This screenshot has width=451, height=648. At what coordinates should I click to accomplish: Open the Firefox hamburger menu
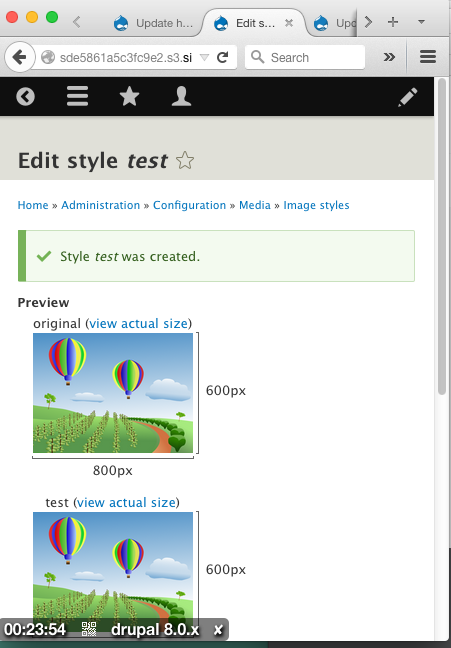click(x=428, y=57)
